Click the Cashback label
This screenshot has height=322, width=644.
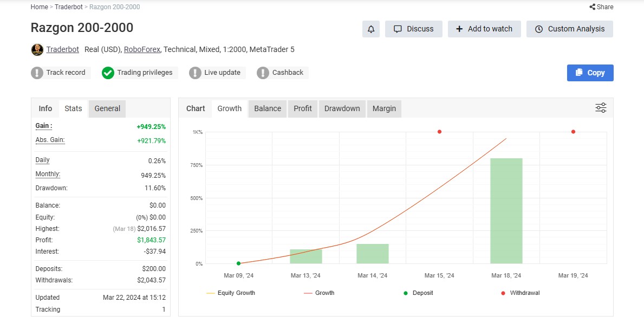coord(288,73)
